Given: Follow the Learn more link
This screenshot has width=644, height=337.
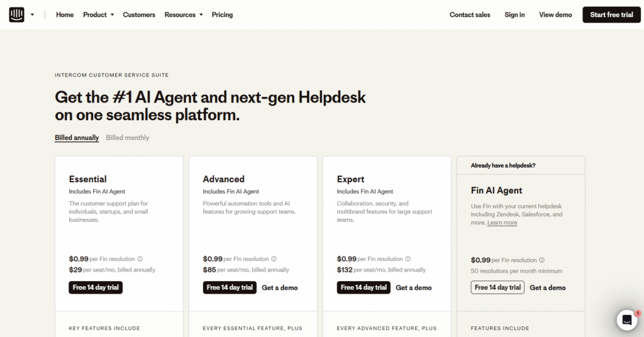Looking at the screenshot, I should coord(502,223).
